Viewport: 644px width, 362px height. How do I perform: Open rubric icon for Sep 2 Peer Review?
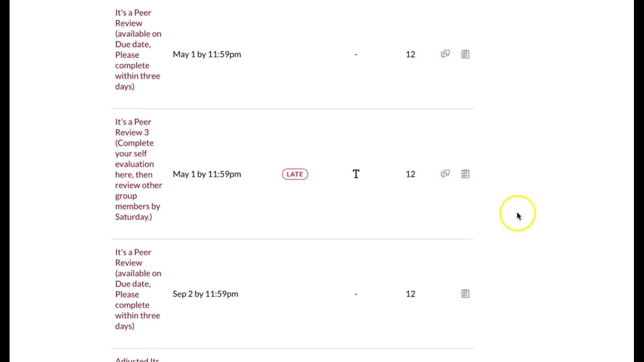[x=465, y=294]
